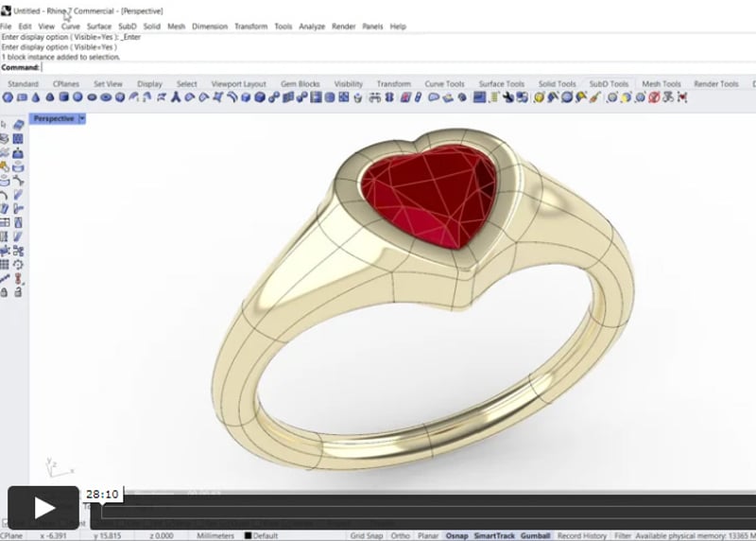
Task: Open the Perspective viewport dropdown arrow
Action: click(x=82, y=119)
